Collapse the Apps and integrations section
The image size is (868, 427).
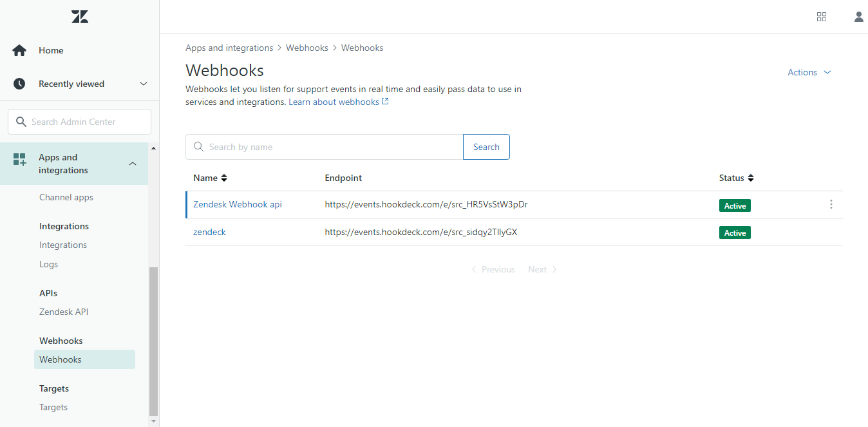point(133,163)
